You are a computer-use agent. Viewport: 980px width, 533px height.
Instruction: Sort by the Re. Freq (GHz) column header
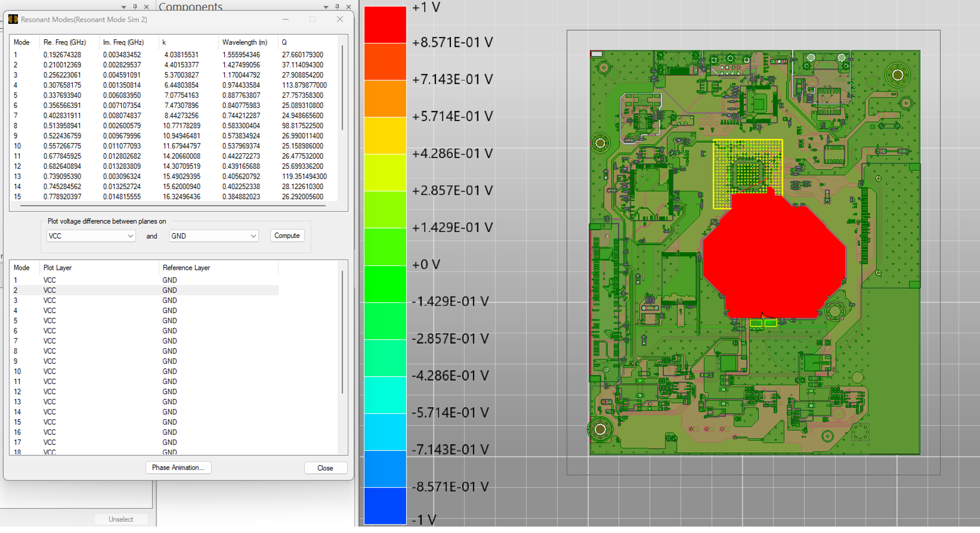[x=64, y=42]
